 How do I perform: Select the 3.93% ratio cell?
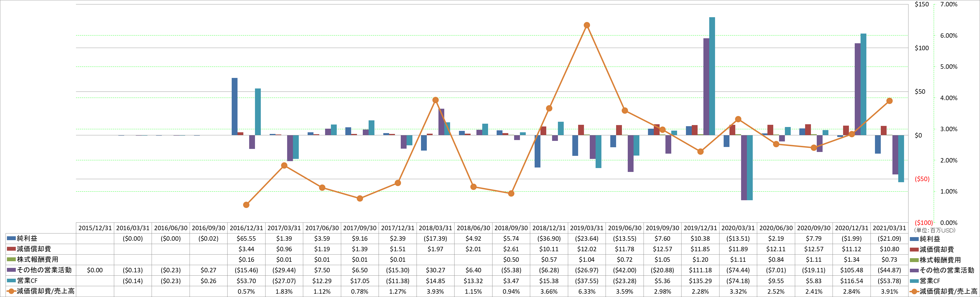point(436,292)
